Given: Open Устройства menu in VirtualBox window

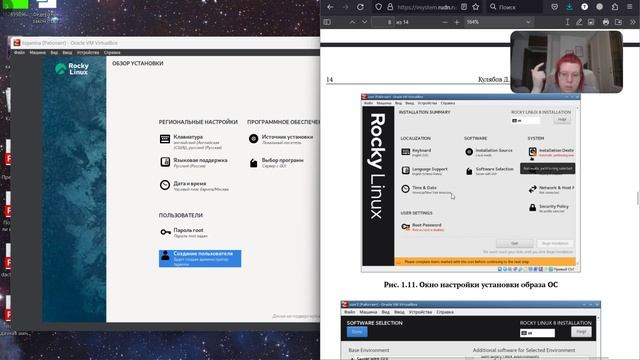Looking at the screenshot, I should coord(88,53).
